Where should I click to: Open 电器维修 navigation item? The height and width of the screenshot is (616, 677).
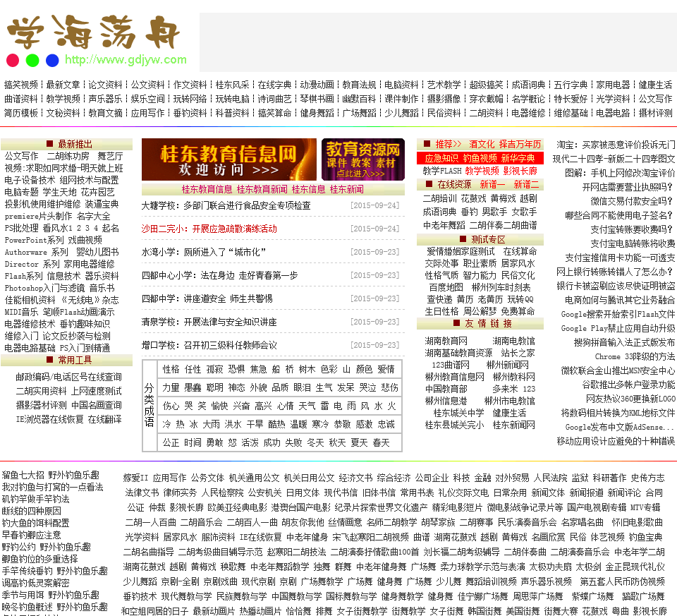coord(528,113)
